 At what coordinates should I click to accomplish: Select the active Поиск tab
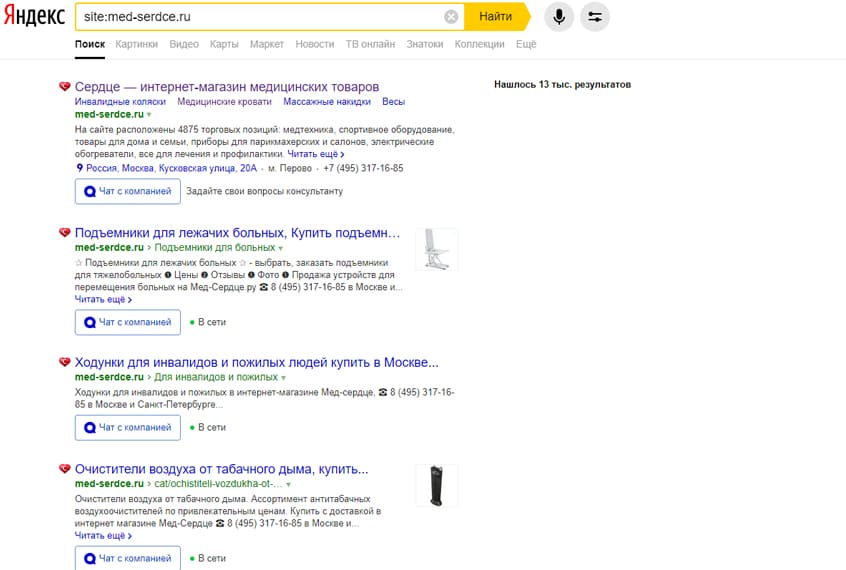(90, 44)
